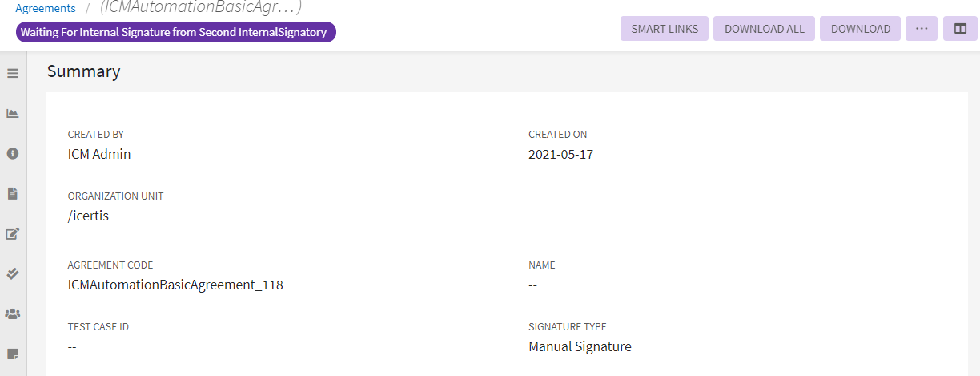Select the agreement code ICMAutomationBasicAgreement_118 value
This screenshot has height=376, width=980.
coord(175,285)
